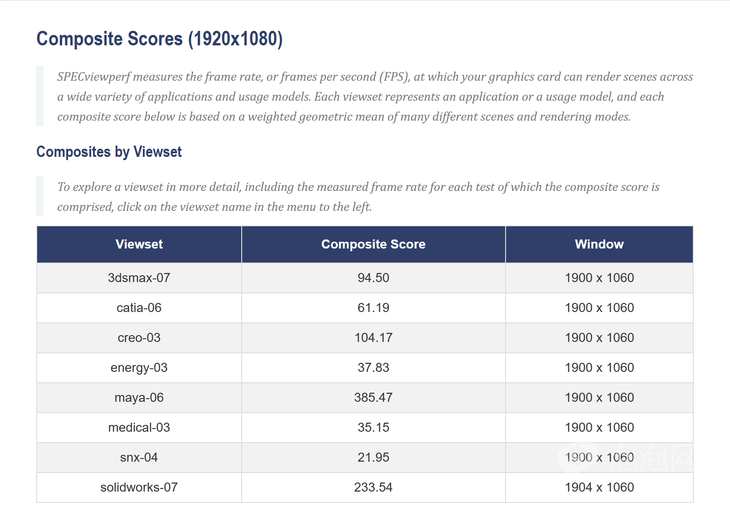This screenshot has width=730, height=512.
Task: Click the medical-03 row window size
Action: click(x=599, y=427)
